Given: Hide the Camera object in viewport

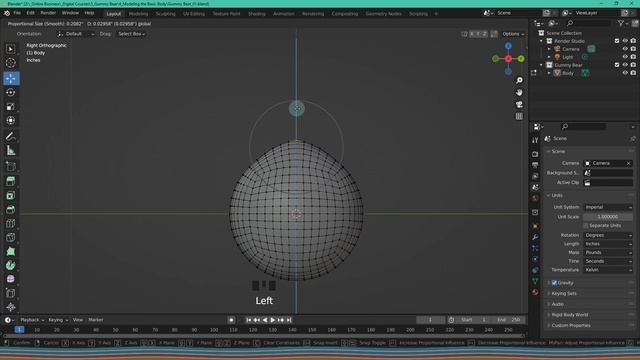Looking at the screenshot, I should coord(625,49).
